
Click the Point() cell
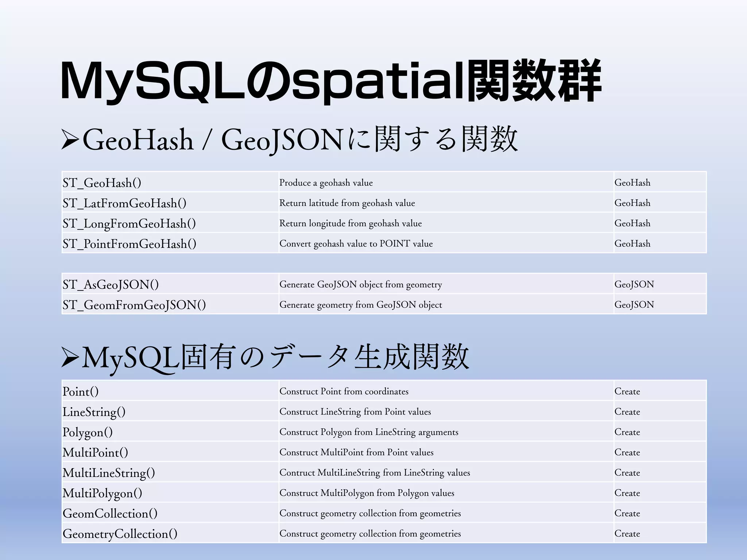click(x=170, y=391)
